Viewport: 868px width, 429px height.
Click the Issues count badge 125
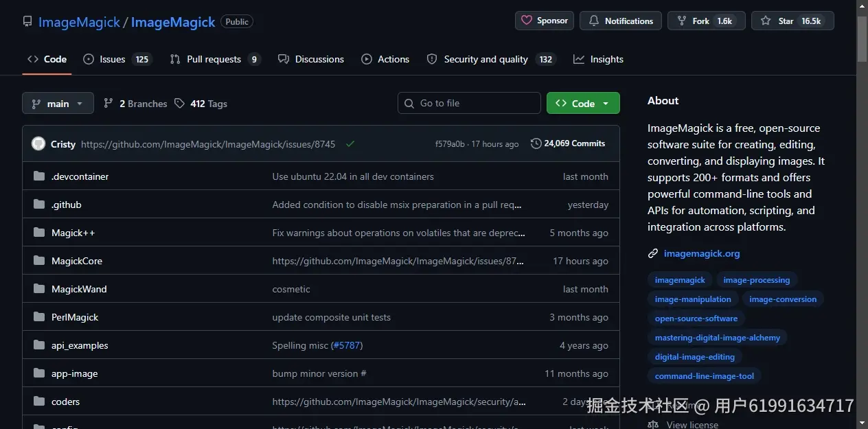[142, 60]
